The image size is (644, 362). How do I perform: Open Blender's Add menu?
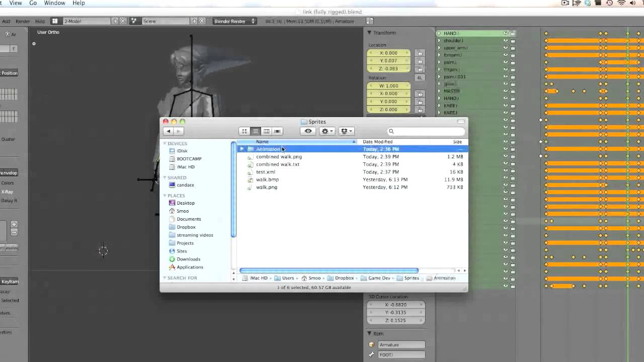(x=6, y=21)
